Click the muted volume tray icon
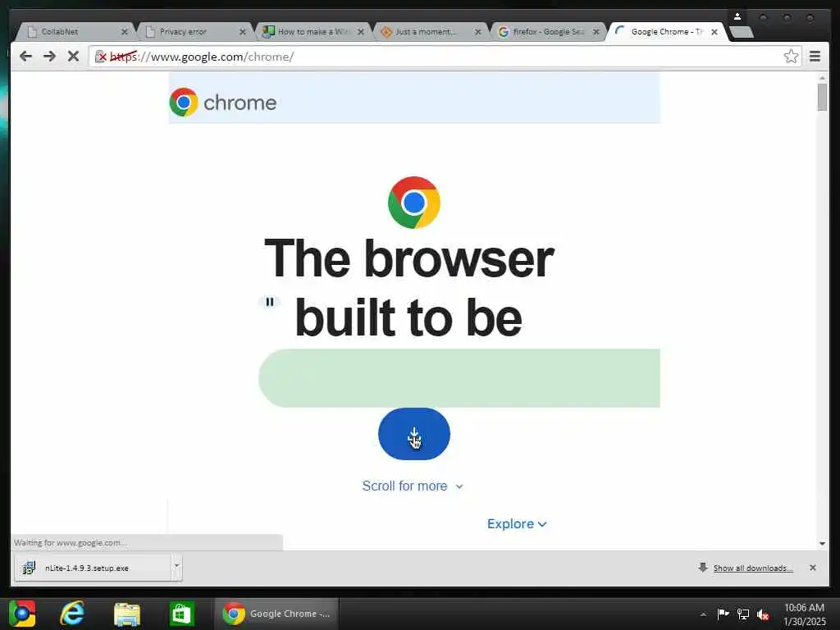Image resolution: width=840 pixels, height=630 pixels. (x=763, y=614)
